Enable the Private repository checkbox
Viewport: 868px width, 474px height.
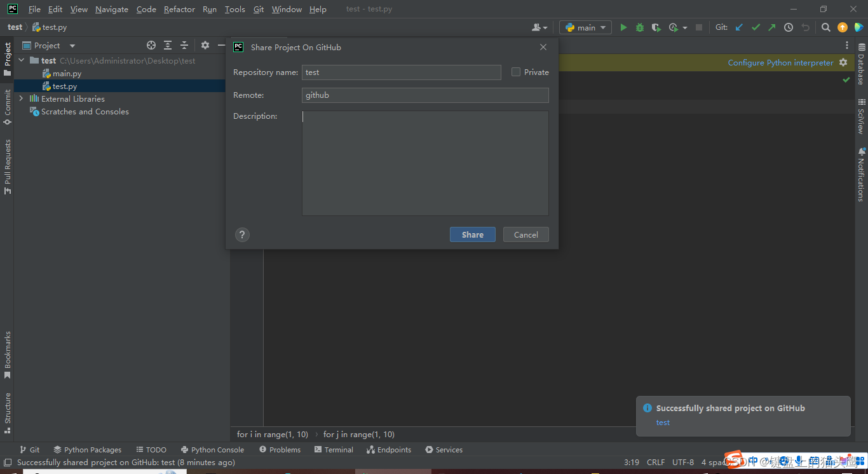tap(515, 72)
